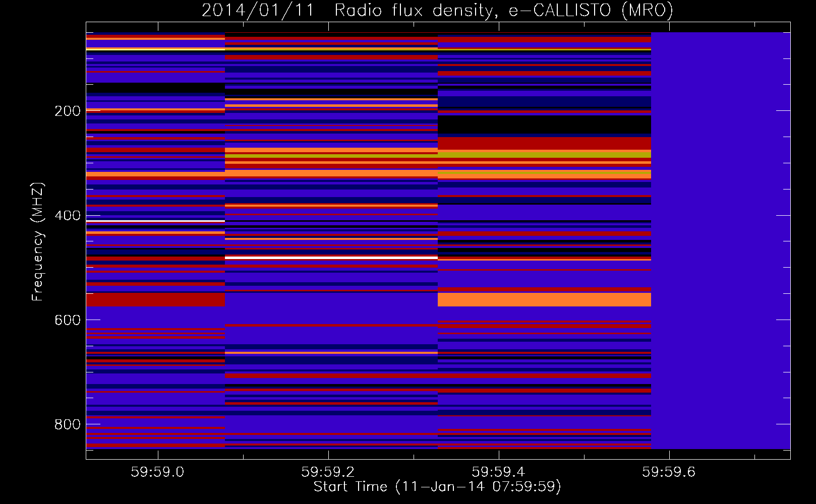The height and width of the screenshot is (504, 816).
Task: Click the uniform blue region after 59:59.6
Action: point(721,240)
